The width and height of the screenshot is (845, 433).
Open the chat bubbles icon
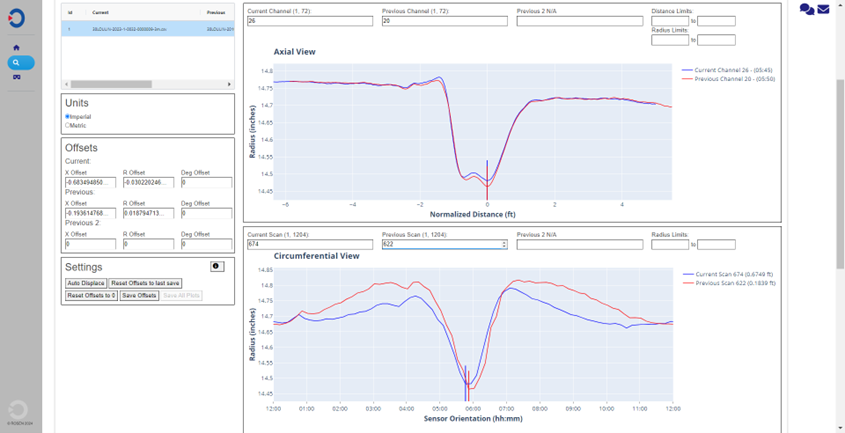point(807,9)
